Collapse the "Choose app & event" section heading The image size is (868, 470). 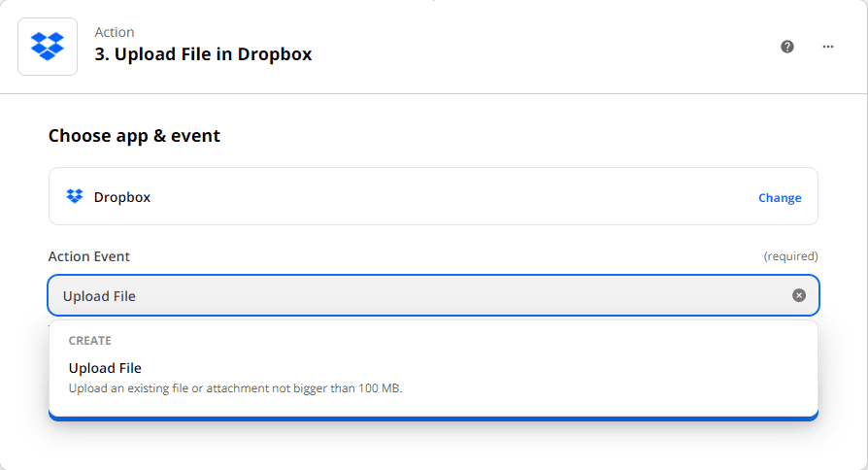[134, 136]
